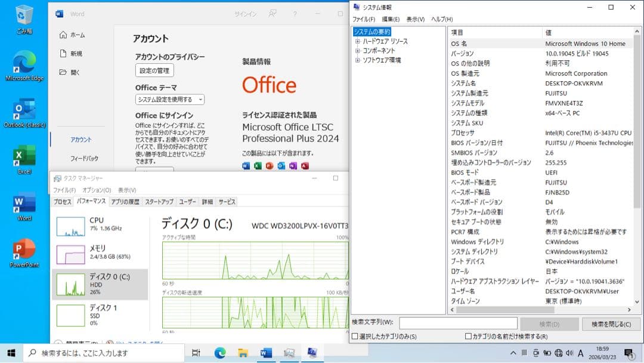Image resolution: width=644 pixels, height=363 pixels.
Task: Select CPU in performance list
Action: tap(100, 226)
